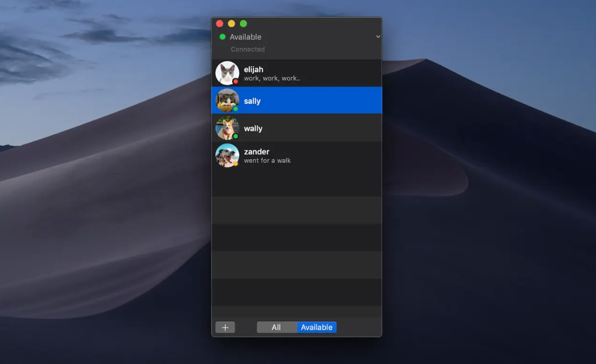Click the 'Connected' connection text
Image resolution: width=596 pixels, height=364 pixels.
(248, 49)
